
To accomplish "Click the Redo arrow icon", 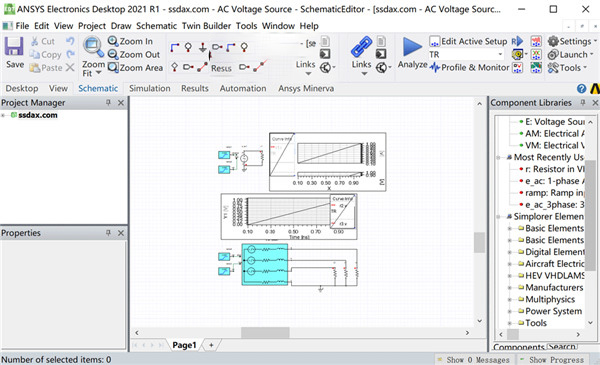I will [70, 54].
